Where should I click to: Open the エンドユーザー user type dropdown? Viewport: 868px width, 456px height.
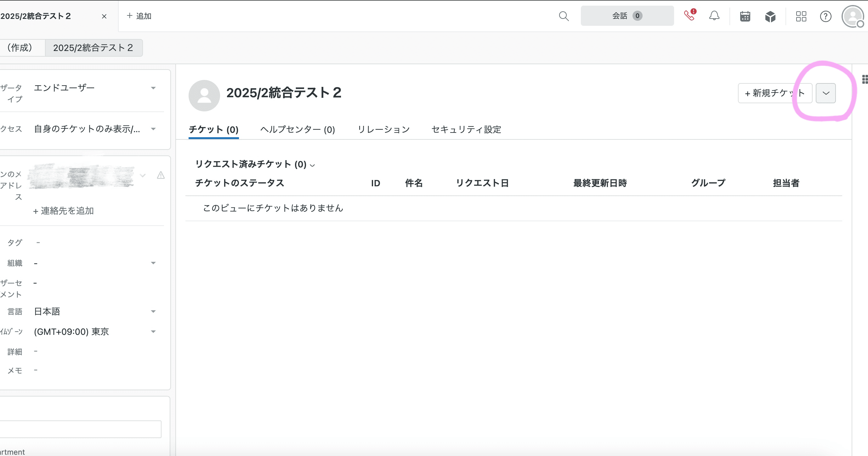coord(95,88)
